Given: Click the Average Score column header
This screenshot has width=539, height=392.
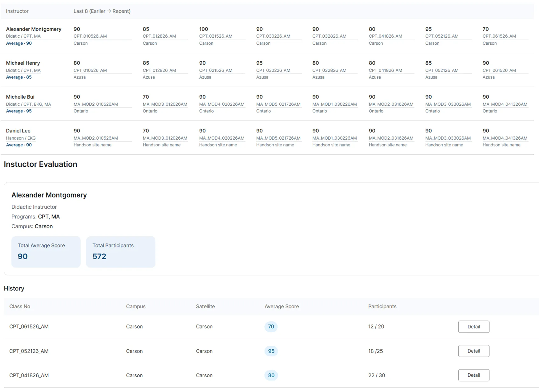Looking at the screenshot, I should 282,306.
